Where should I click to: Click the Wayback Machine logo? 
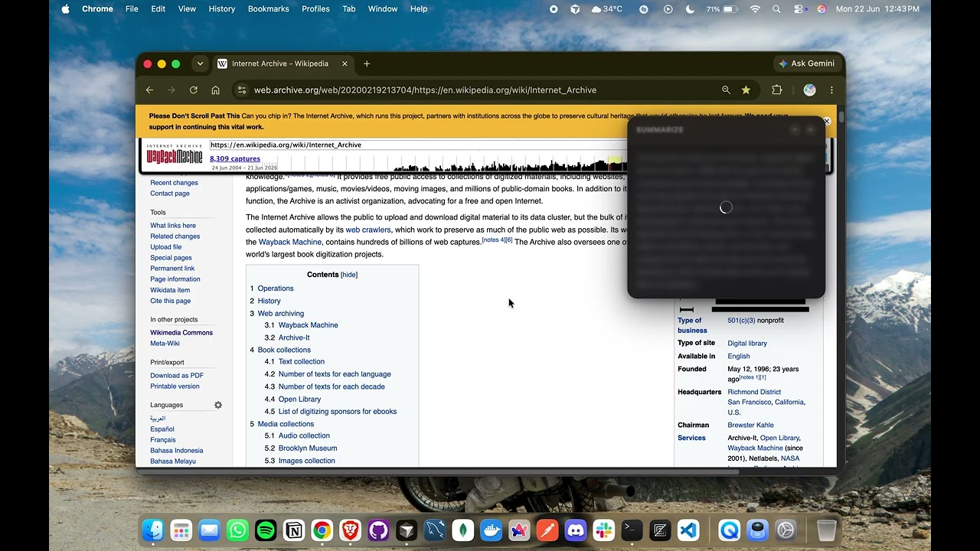pyautogui.click(x=175, y=155)
